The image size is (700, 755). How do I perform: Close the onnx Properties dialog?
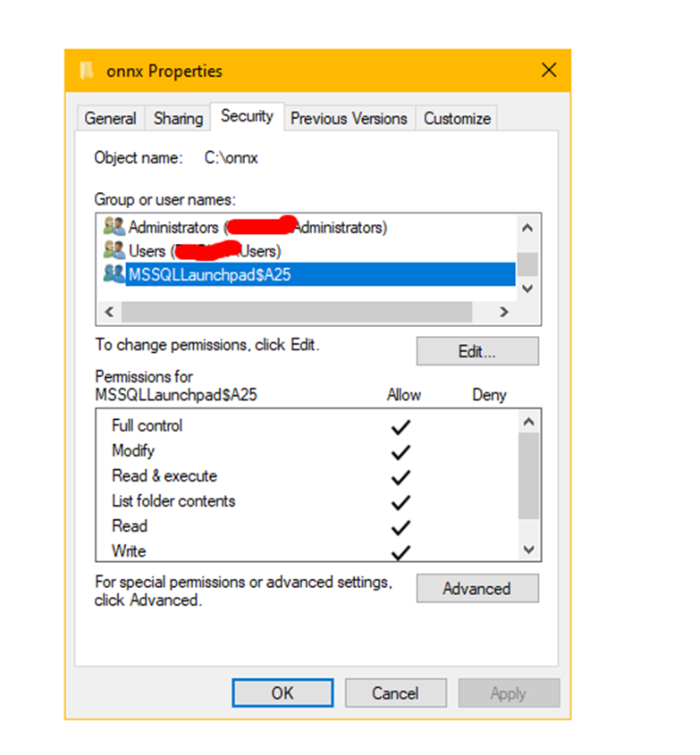549,71
